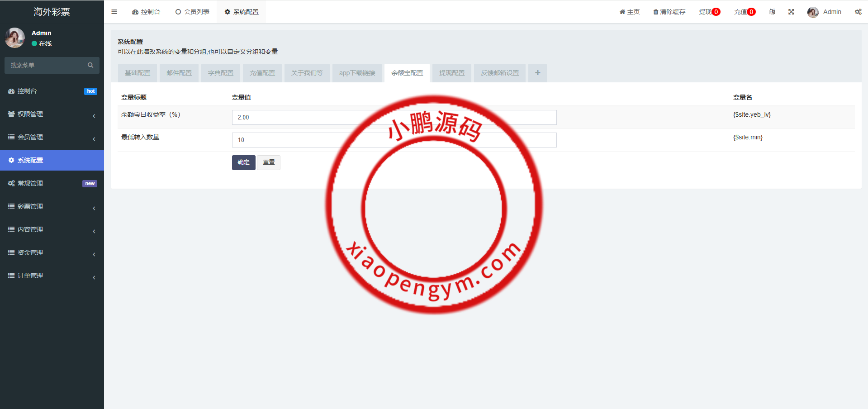Viewport: 868px width, 409px height.
Task: Open the Admin avatar in header
Action: 813,12
